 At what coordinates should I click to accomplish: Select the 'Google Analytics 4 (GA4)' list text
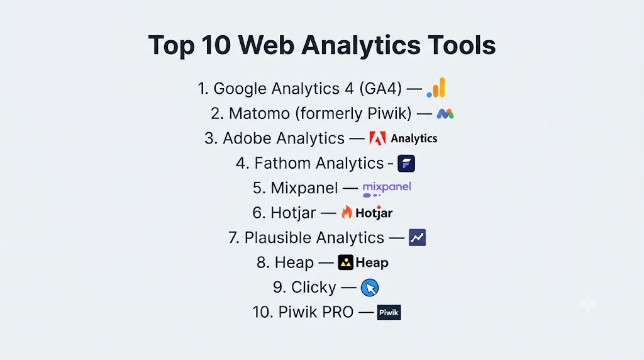point(307,89)
